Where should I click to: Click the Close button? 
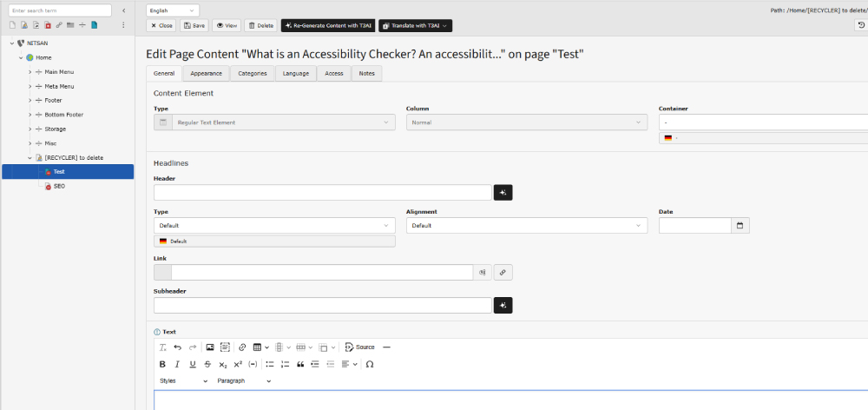point(161,25)
